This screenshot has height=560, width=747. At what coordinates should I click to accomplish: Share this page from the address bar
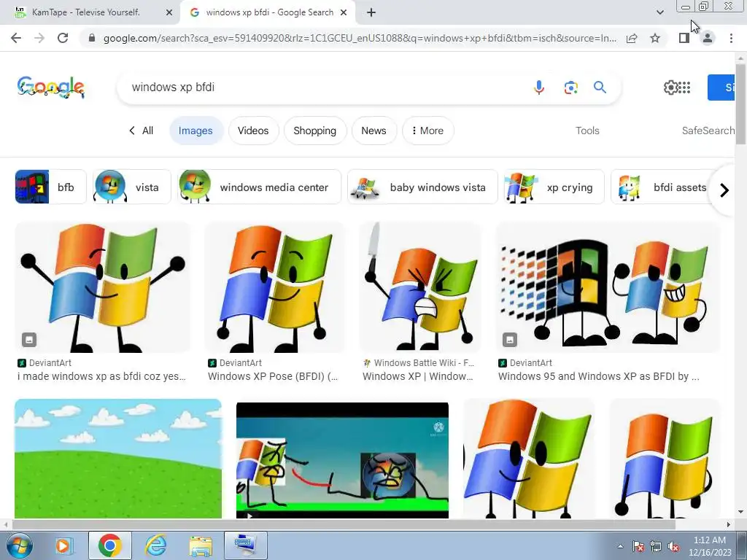coord(632,38)
